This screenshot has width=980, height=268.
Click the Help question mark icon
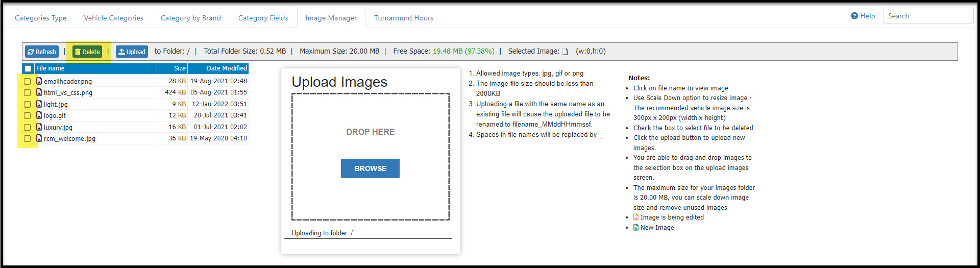point(854,16)
